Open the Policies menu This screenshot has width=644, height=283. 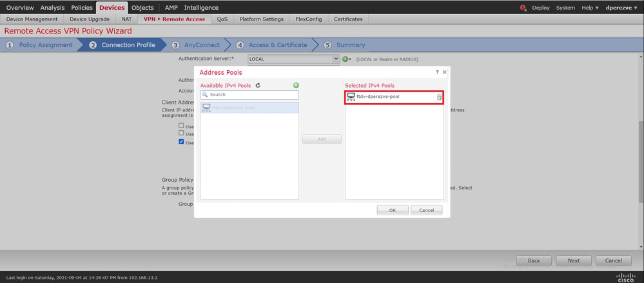[x=82, y=8]
